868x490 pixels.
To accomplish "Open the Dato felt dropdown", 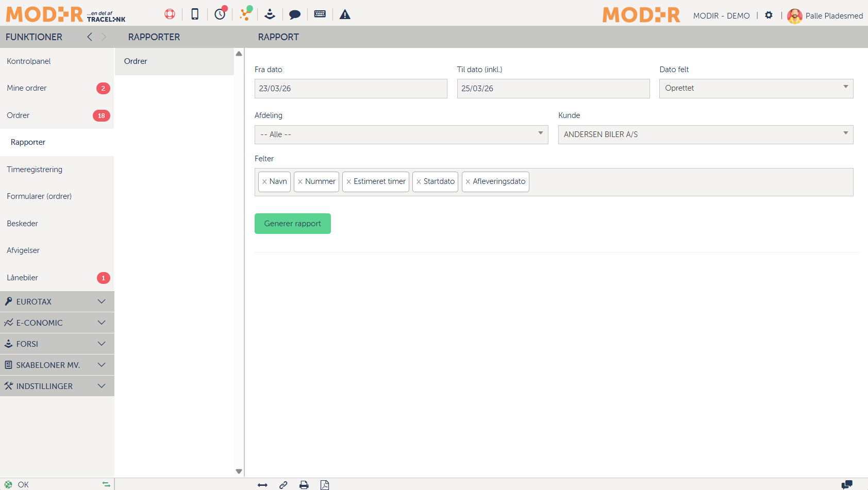I will click(x=756, y=89).
